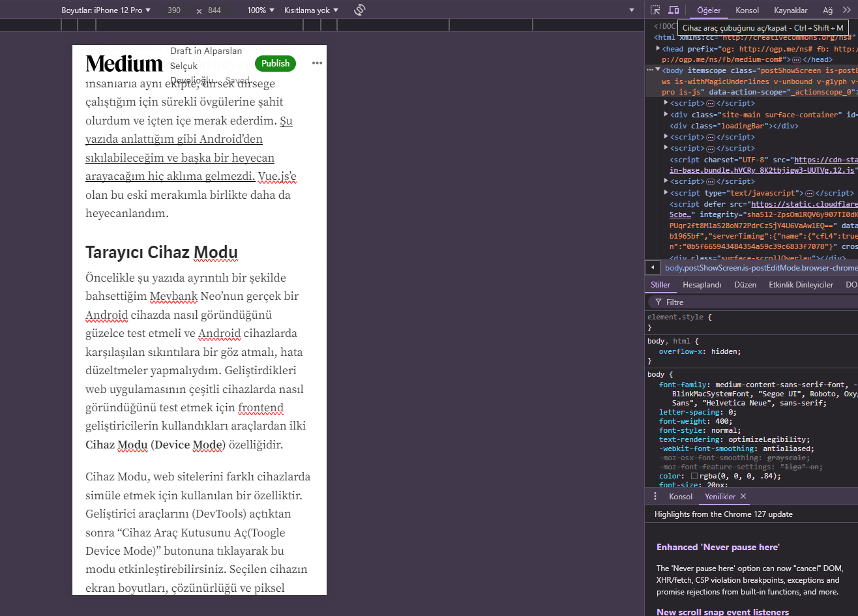This screenshot has height=616, width=858.
Task: Click the element.style rule selector
Action: (x=676, y=317)
